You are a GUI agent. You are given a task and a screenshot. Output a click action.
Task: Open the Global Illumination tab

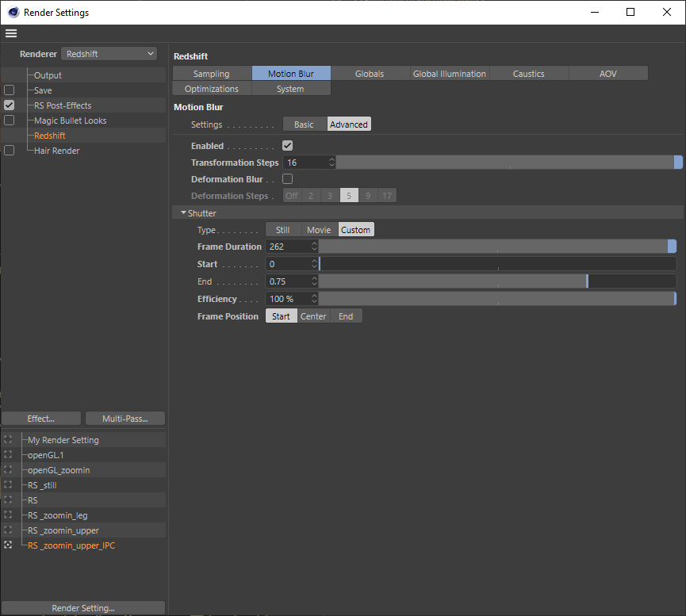point(450,74)
